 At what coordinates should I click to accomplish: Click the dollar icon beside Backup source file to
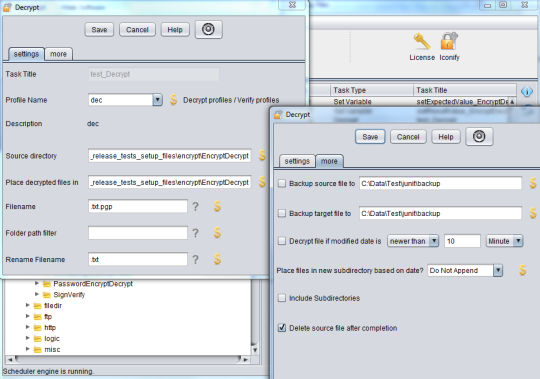click(533, 183)
